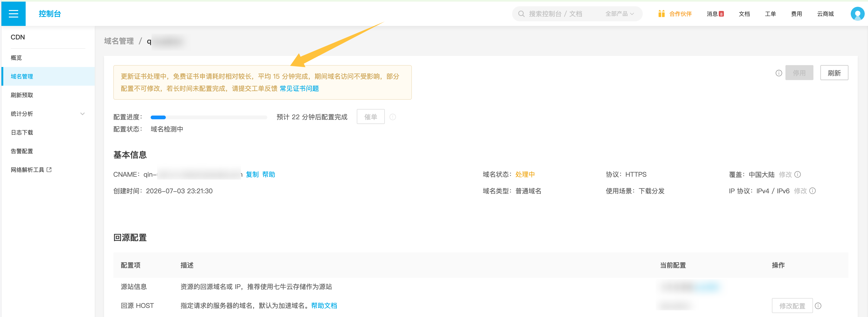Click the 刷新 button

834,73
